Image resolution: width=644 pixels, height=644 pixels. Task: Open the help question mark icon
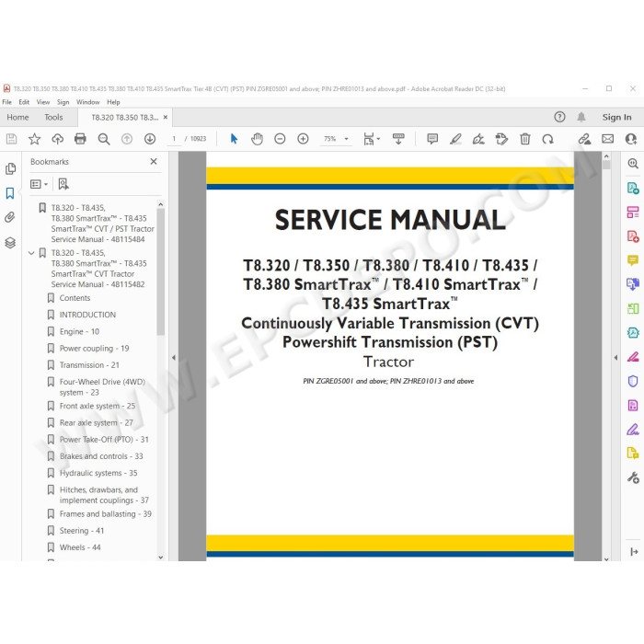click(x=559, y=118)
